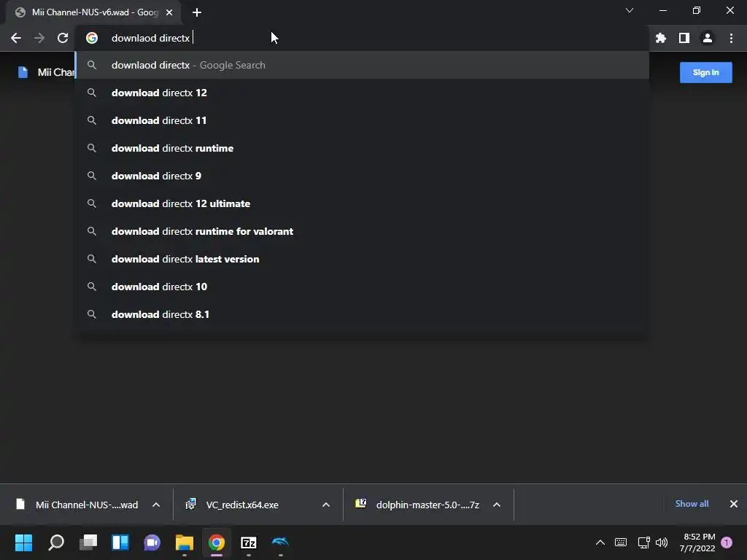Restore down the Chrome window
747x560 pixels.
tap(697, 10)
